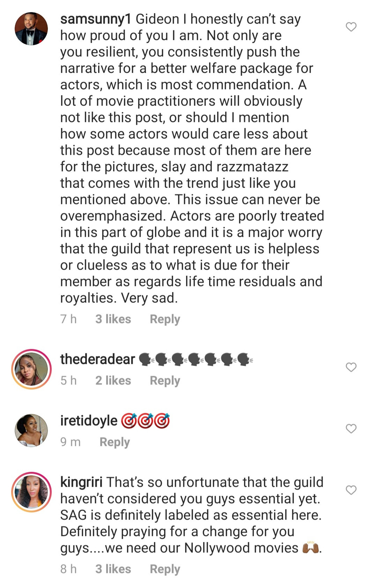The height and width of the screenshot is (588, 377).
Task: Visit iretidoyle's profile via username
Action: point(89,421)
